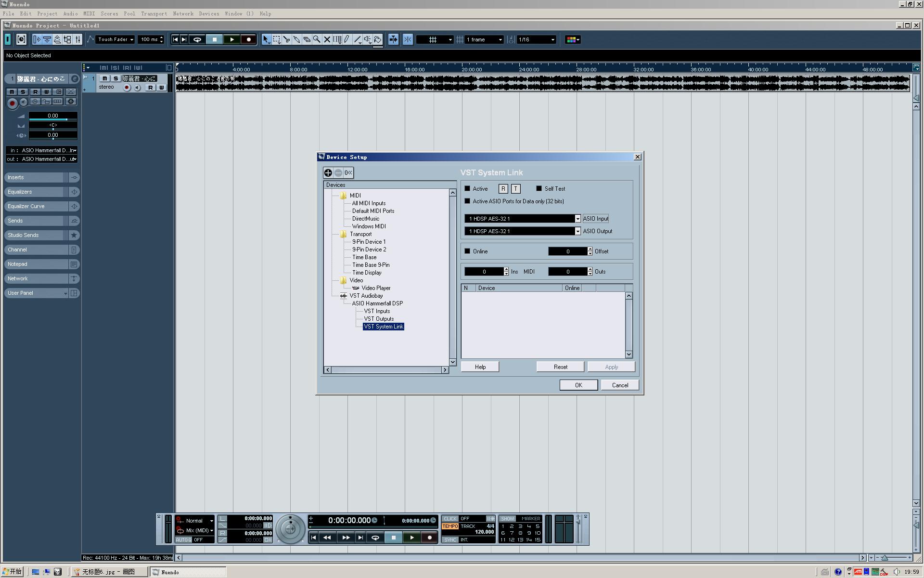The height and width of the screenshot is (578, 924).
Task: Click the jog wheel in Transport panel
Action: [x=290, y=529]
